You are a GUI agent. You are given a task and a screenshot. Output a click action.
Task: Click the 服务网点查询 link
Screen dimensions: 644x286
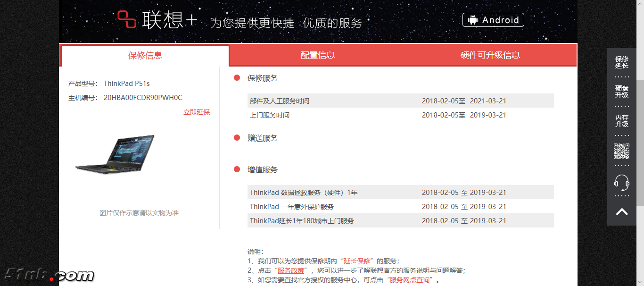pyautogui.click(x=409, y=280)
